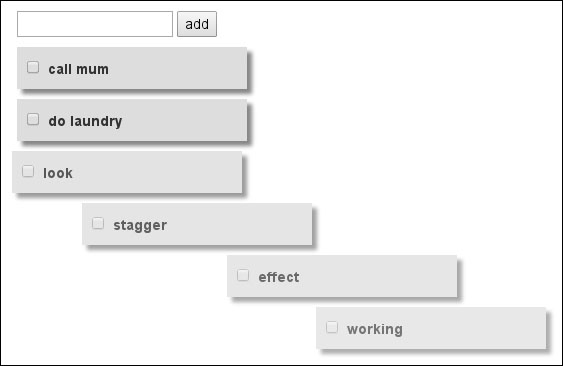
Task: Click the 'stagger' text label
Action: pyautogui.click(x=140, y=226)
